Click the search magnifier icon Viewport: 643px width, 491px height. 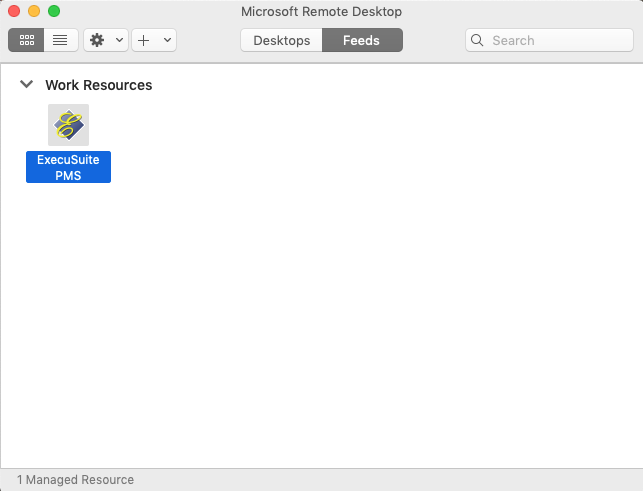pyautogui.click(x=477, y=40)
